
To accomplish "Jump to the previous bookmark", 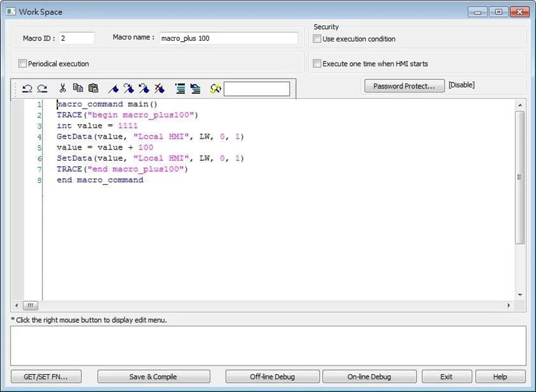I will [144, 88].
